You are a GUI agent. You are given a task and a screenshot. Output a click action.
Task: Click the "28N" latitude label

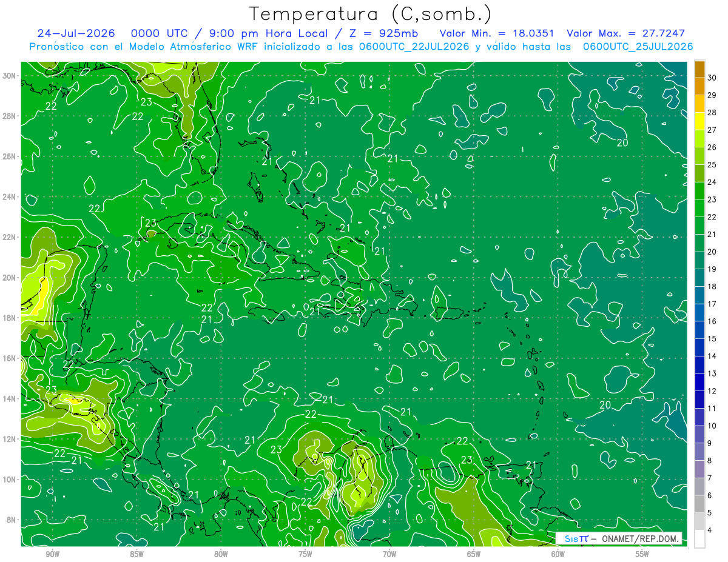(x=10, y=116)
